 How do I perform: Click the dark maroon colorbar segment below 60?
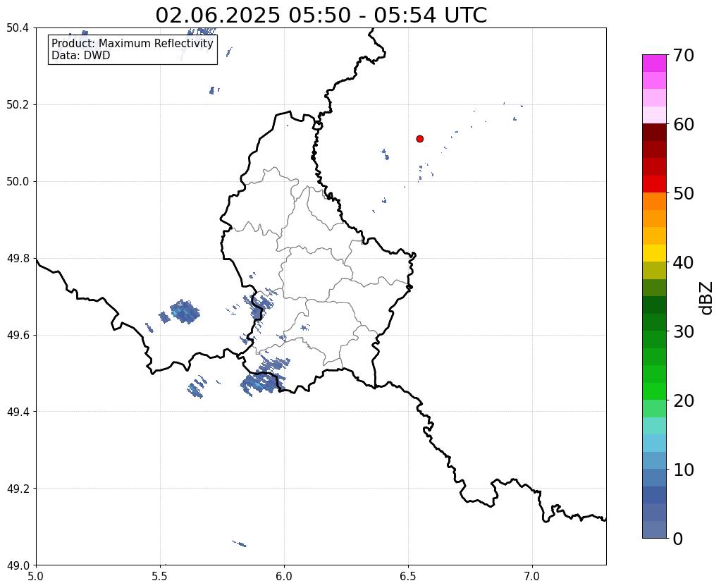click(x=654, y=133)
